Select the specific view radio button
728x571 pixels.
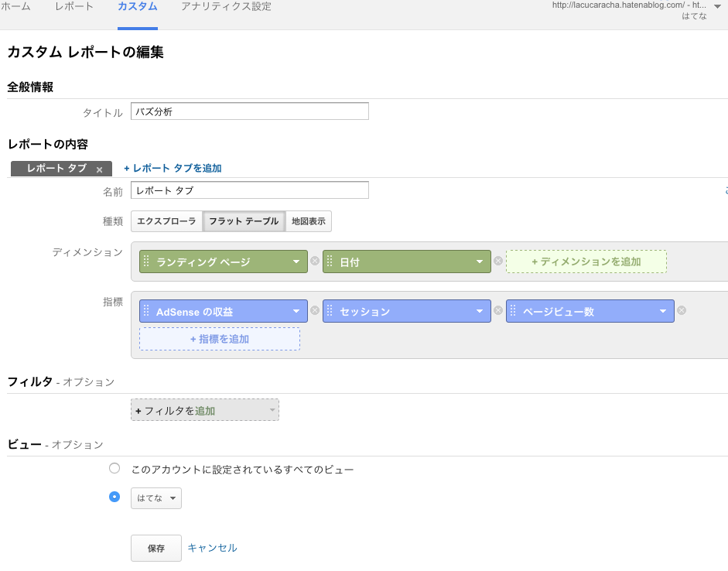(114, 497)
